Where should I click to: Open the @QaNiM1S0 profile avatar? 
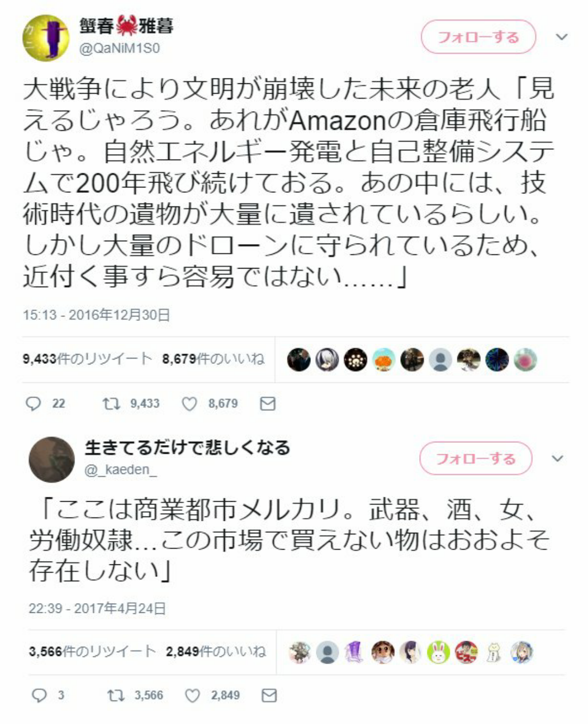coord(46,37)
